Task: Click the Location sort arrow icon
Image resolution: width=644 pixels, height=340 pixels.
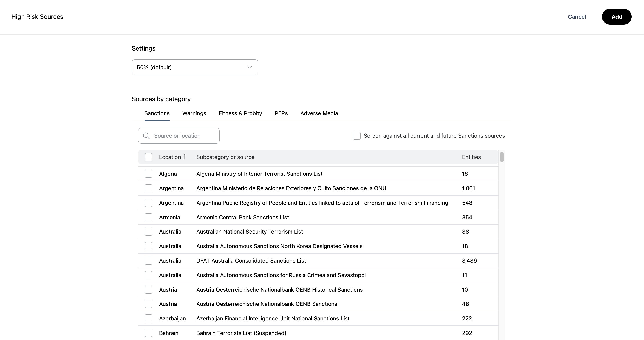Action: (184, 157)
